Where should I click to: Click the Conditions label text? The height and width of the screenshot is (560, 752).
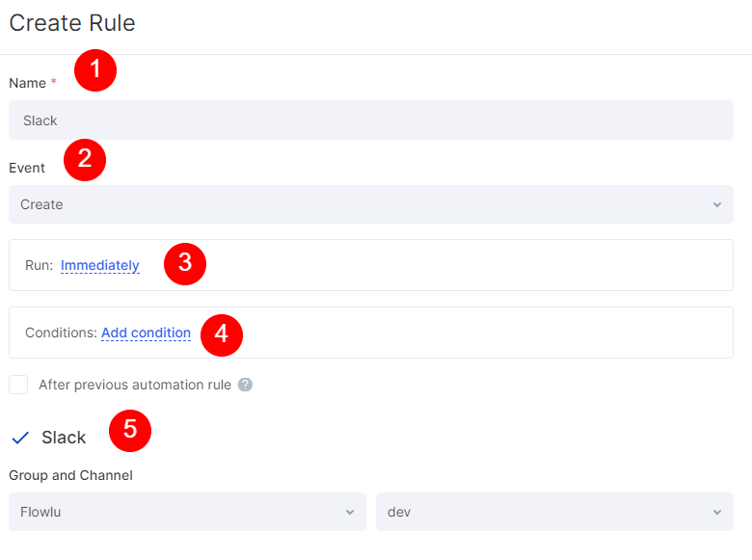click(x=60, y=333)
